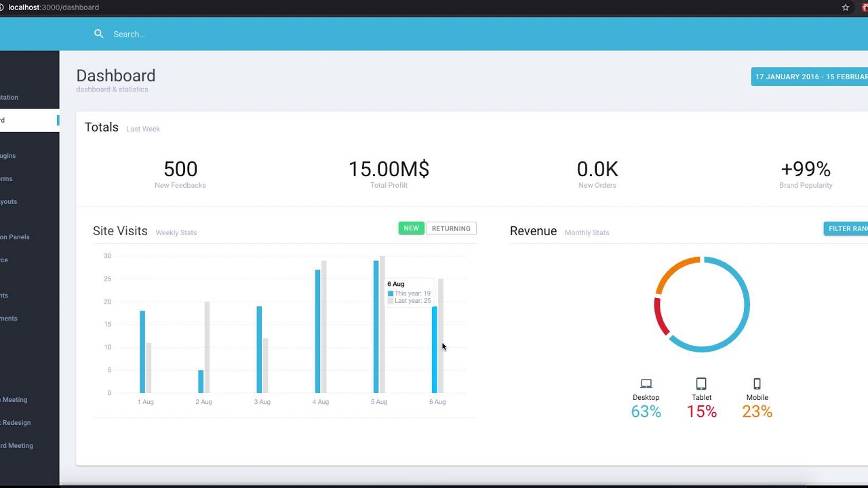Viewport: 868px width, 488px height.
Task: Click the 15.00M$ Total Profit value
Action: point(389,169)
